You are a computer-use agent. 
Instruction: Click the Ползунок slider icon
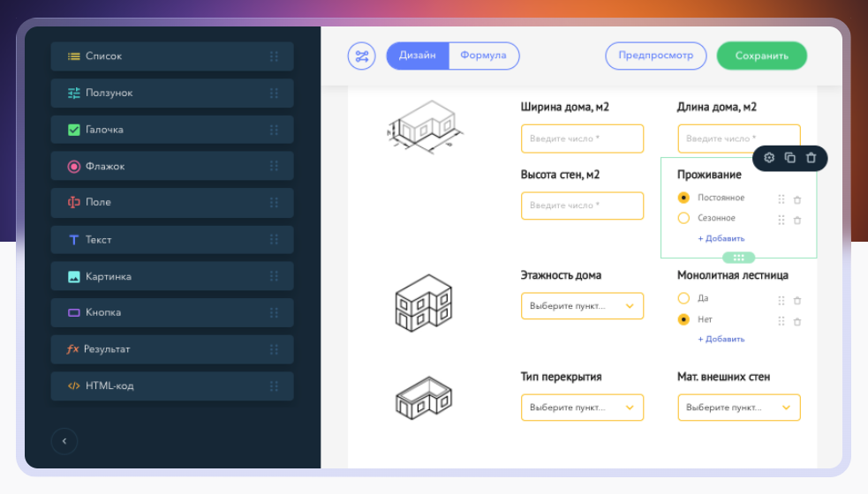tap(73, 93)
